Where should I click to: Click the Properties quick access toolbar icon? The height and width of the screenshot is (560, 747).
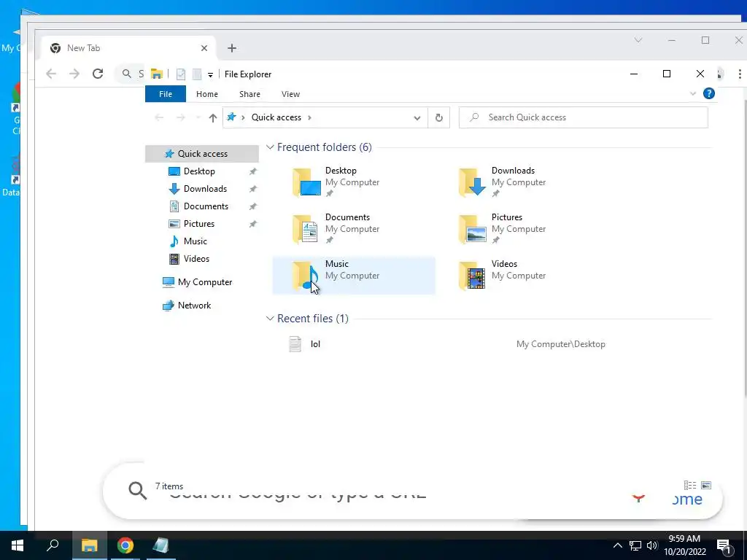pyautogui.click(x=181, y=74)
